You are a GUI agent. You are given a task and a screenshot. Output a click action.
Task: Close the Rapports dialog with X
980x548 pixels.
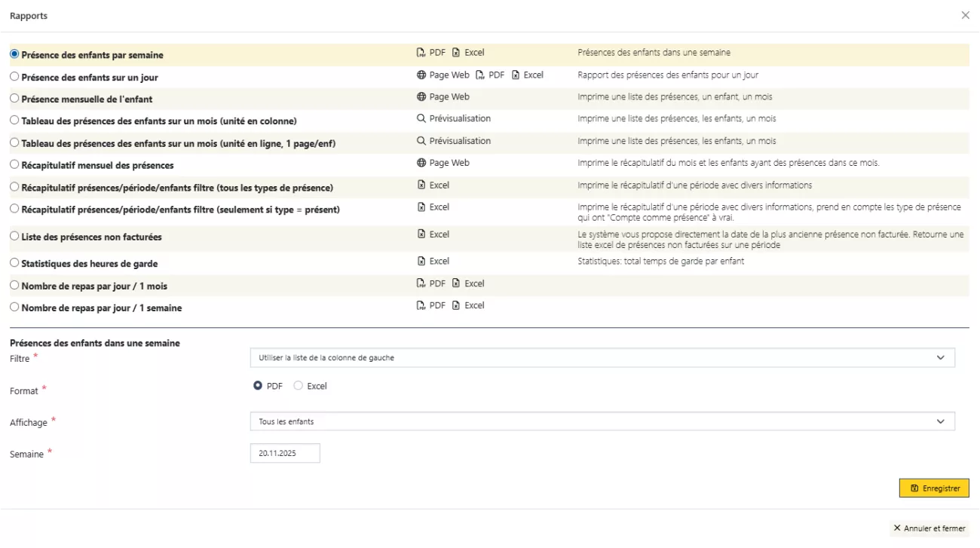point(965,15)
